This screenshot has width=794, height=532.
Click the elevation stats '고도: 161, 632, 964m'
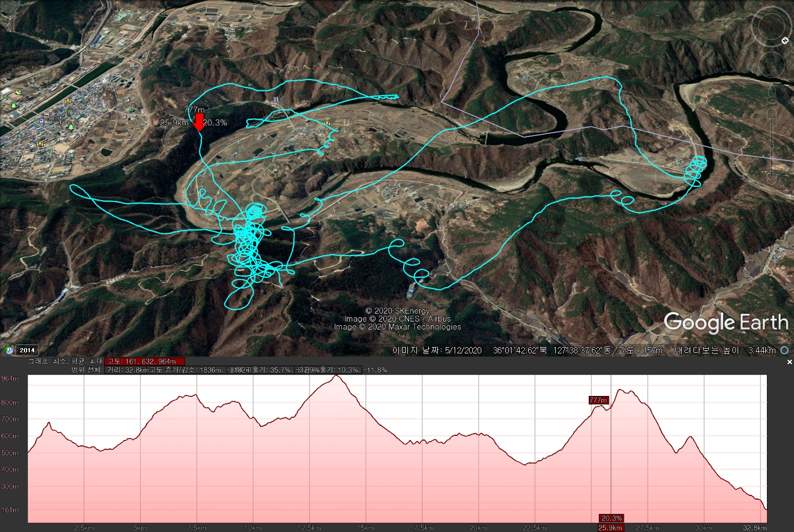[x=145, y=361]
